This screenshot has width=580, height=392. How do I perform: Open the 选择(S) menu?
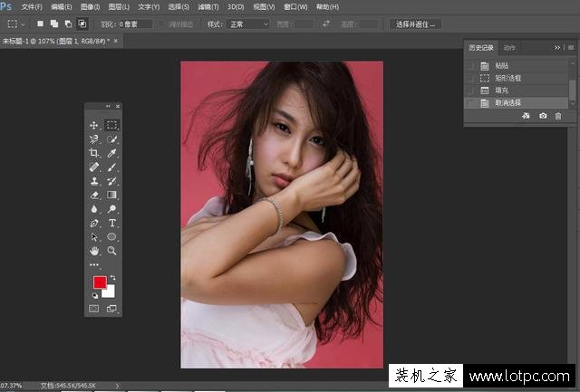(x=179, y=7)
